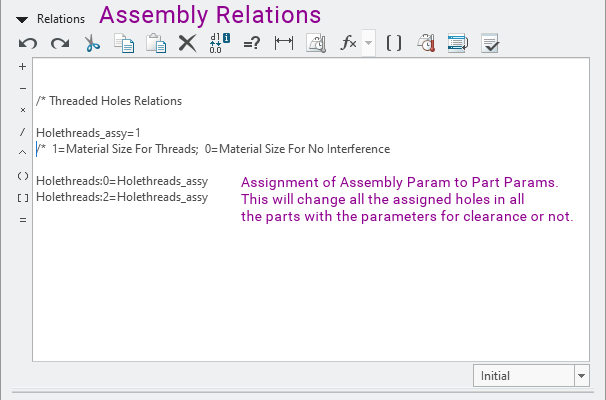Delete selection with the X icon
606x400 pixels.
point(188,43)
